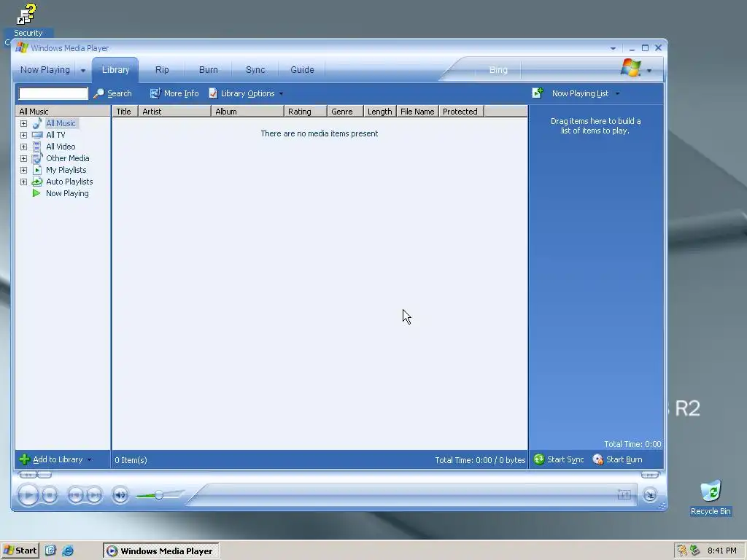Switch to the Sync tab
This screenshot has width=747, height=560.
point(255,70)
